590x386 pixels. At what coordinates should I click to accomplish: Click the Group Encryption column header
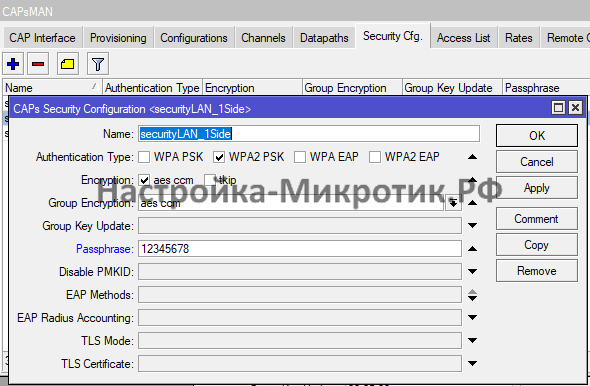(x=352, y=88)
